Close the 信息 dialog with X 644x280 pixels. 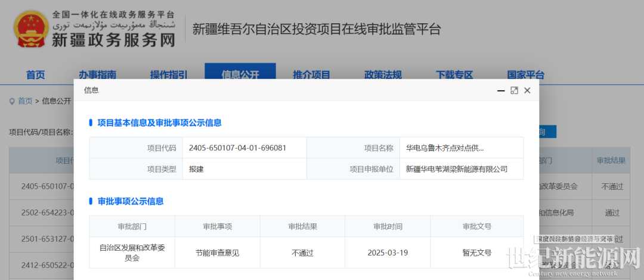[527, 90]
